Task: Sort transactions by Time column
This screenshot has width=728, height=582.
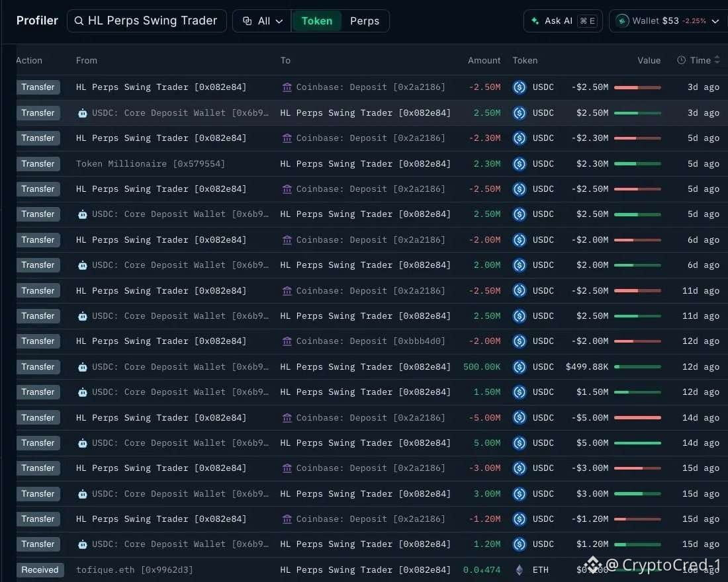Action: pyautogui.click(x=700, y=60)
